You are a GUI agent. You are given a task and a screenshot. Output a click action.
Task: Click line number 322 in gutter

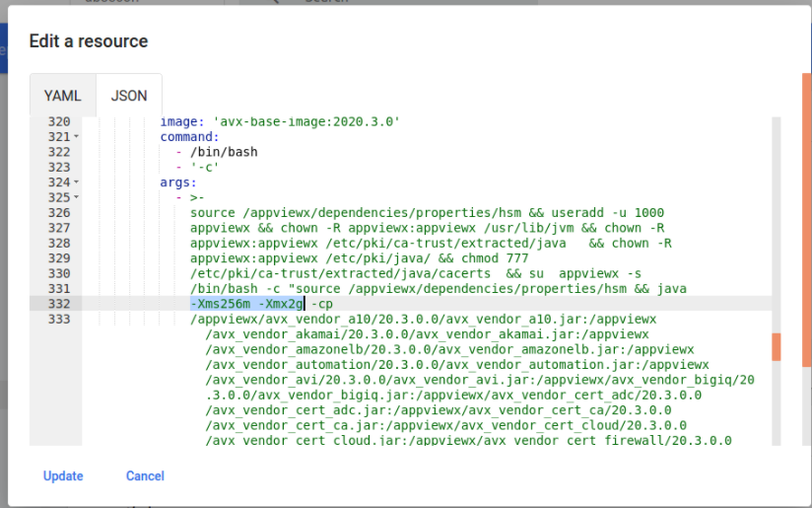(x=59, y=152)
